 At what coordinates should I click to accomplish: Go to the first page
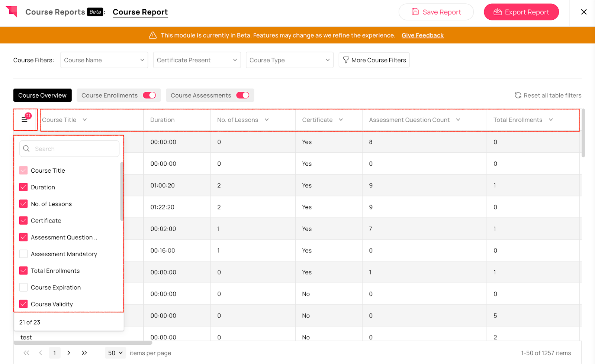(x=26, y=353)
